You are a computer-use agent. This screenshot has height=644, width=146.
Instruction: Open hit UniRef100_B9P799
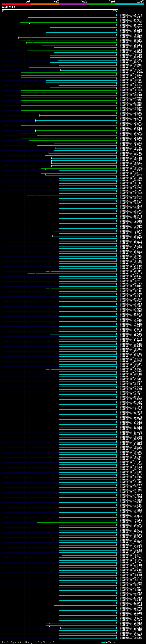[x=131, y=60]
